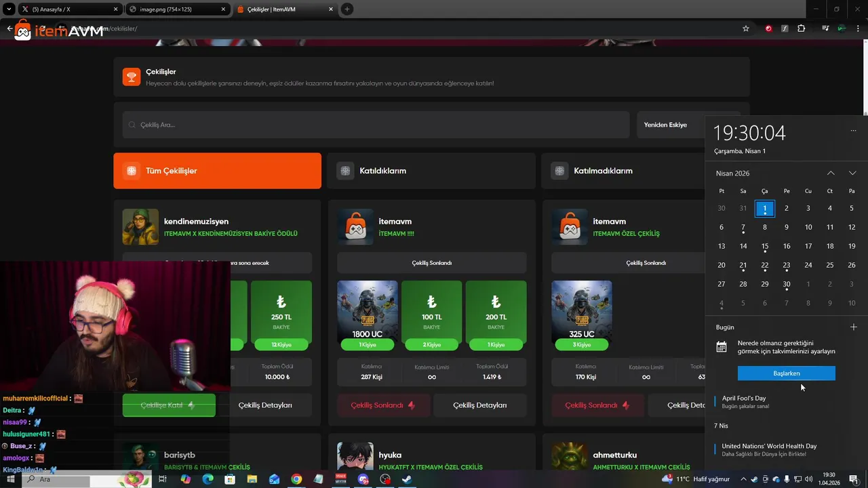
Task: Click the page vertical scrollbar
Action: [864, 78]
